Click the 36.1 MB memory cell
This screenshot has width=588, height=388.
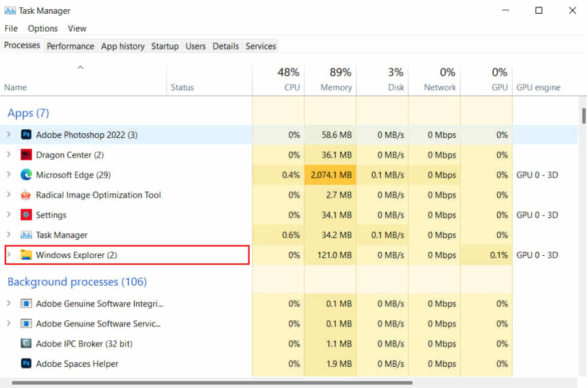click(x=330, y=155)
